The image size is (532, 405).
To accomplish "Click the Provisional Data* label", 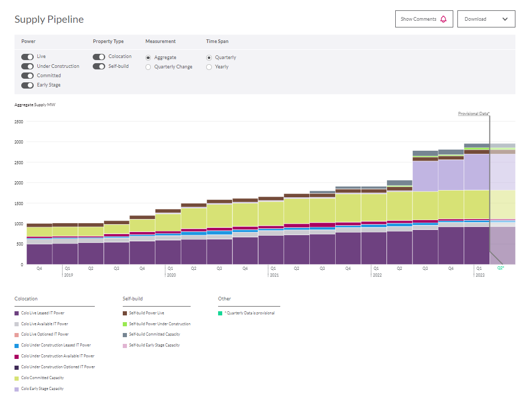I will click(x=473, y=113).
